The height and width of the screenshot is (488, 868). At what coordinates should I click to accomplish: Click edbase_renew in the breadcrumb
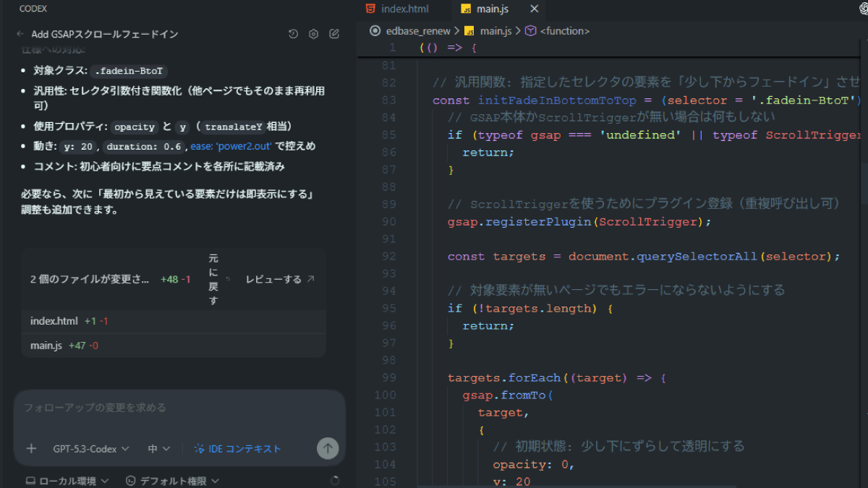click(419, 31)
